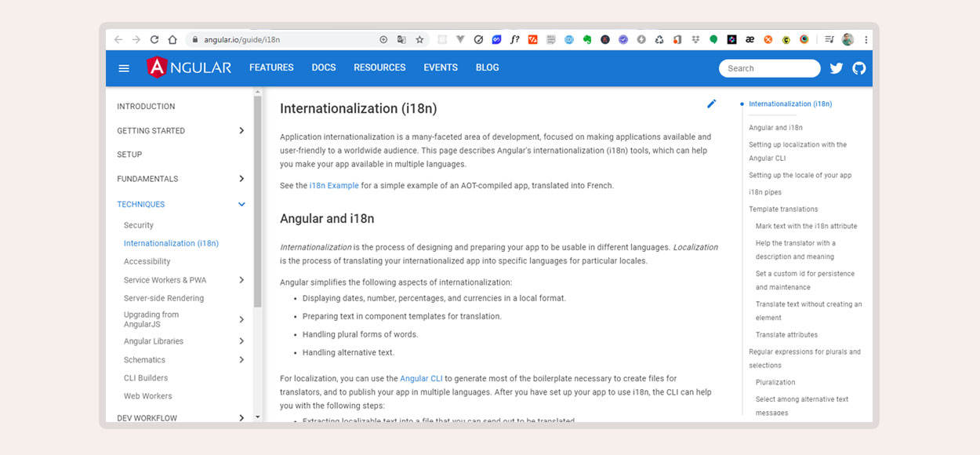Screen dimensions: 980x455
Task: Open the Accessibility guide
Action: 147,261
